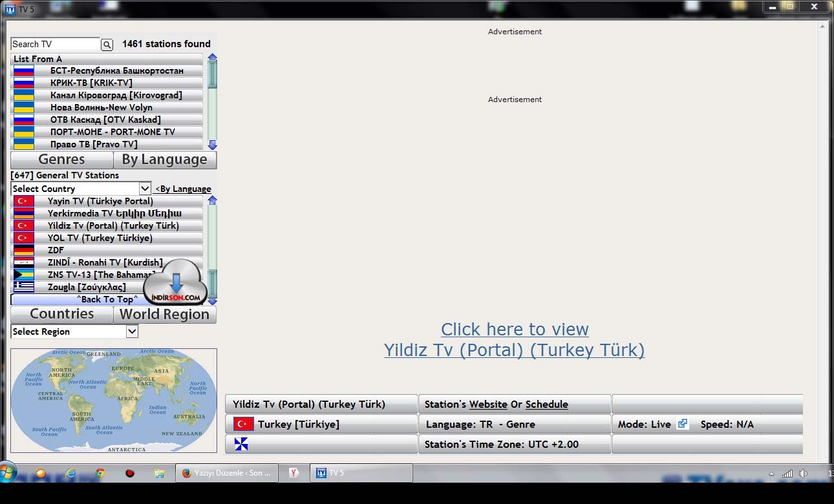834x504 pixels.
Task: Click the pop-out icon beside Mode: Live
Action: click(682, 425)
